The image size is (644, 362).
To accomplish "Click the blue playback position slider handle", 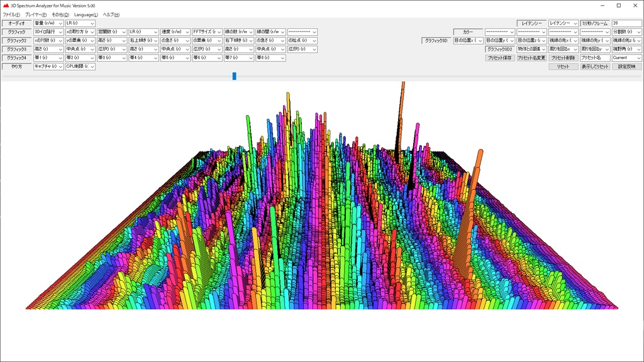I will pos(235,76).
